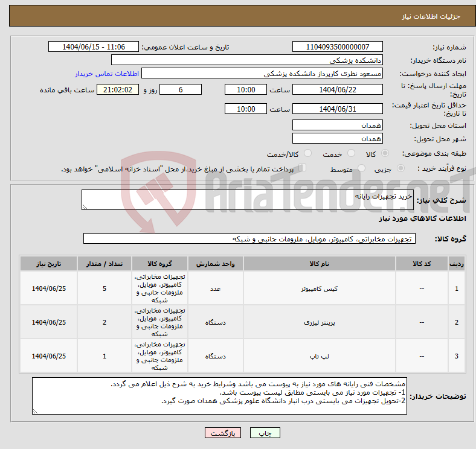Image resolution: width=476 pixels, height=449 pixels.
Task: Click the نام کالا column header
Action: point(319,264)
